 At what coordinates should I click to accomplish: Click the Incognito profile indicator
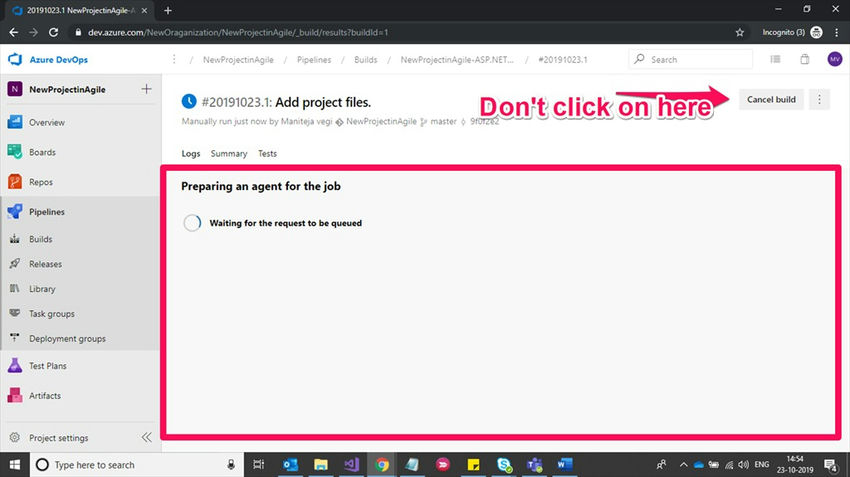[x=792, y=32]
